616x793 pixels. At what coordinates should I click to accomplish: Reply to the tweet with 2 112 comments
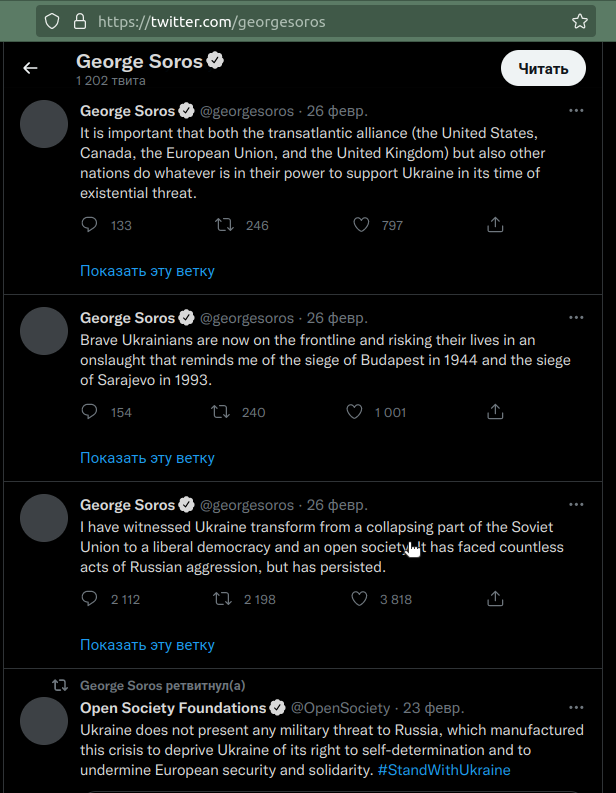pos(89,599)
